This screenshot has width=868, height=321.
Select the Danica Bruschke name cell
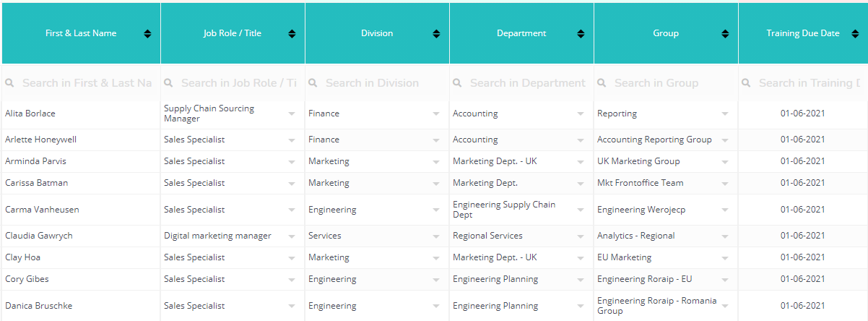click(81, 306)
